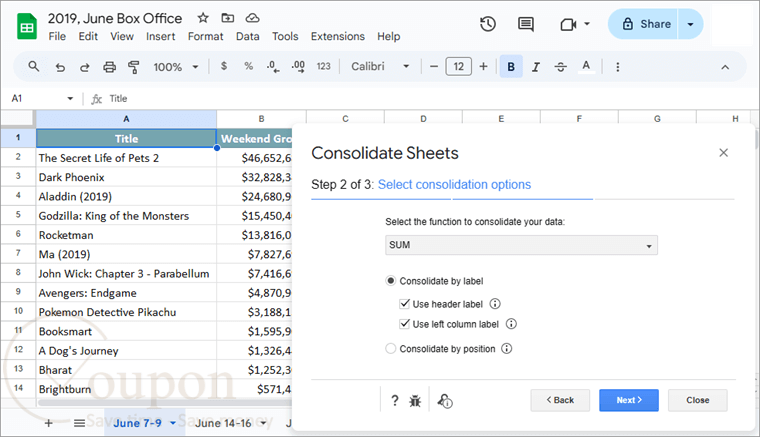The width and height of the screenshot is (760, 437).
Task: Click the Next button
Action: (x=629, y=400)
